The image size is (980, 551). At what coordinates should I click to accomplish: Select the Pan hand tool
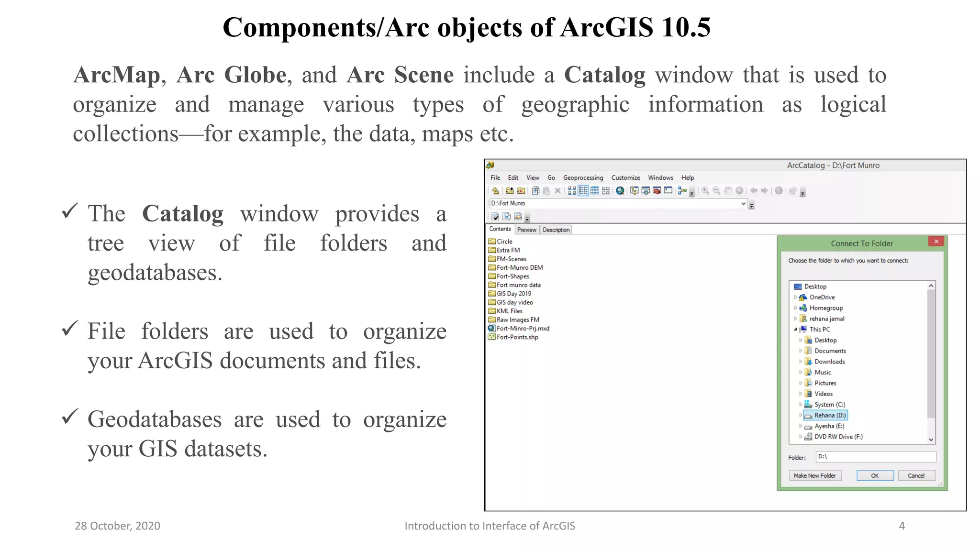728,191
